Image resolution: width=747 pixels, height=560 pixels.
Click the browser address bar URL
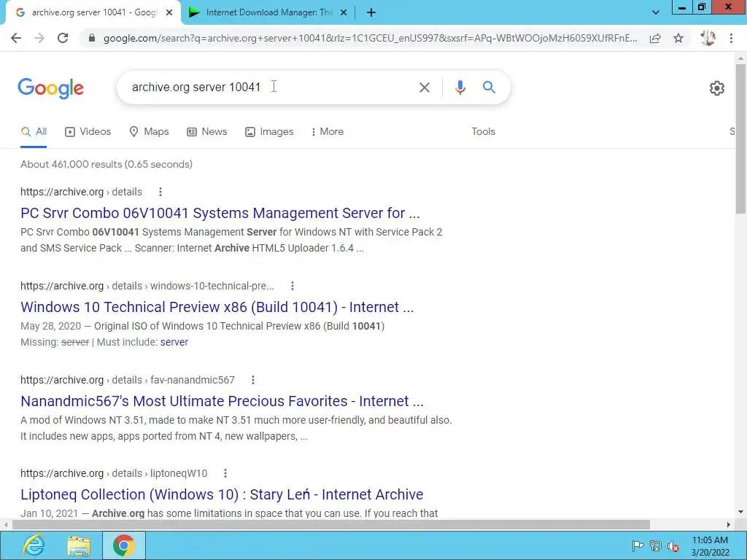click(370, 38)
